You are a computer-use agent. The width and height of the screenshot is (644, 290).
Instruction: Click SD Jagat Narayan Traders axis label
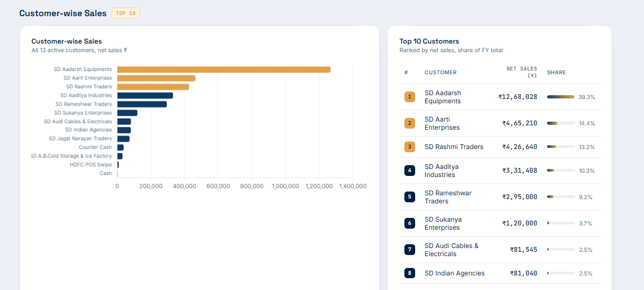[x=80, y=139]
